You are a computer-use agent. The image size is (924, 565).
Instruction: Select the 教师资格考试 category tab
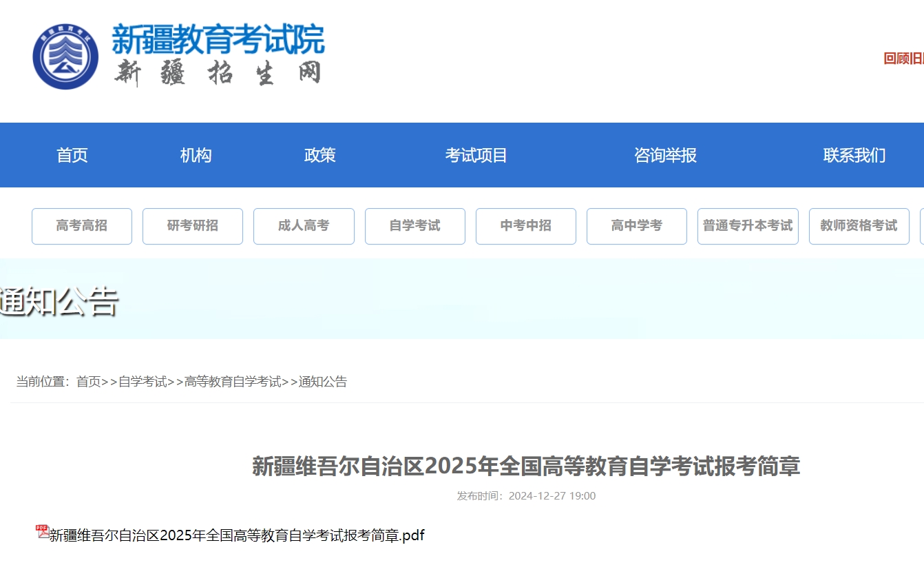click(859, 226)
